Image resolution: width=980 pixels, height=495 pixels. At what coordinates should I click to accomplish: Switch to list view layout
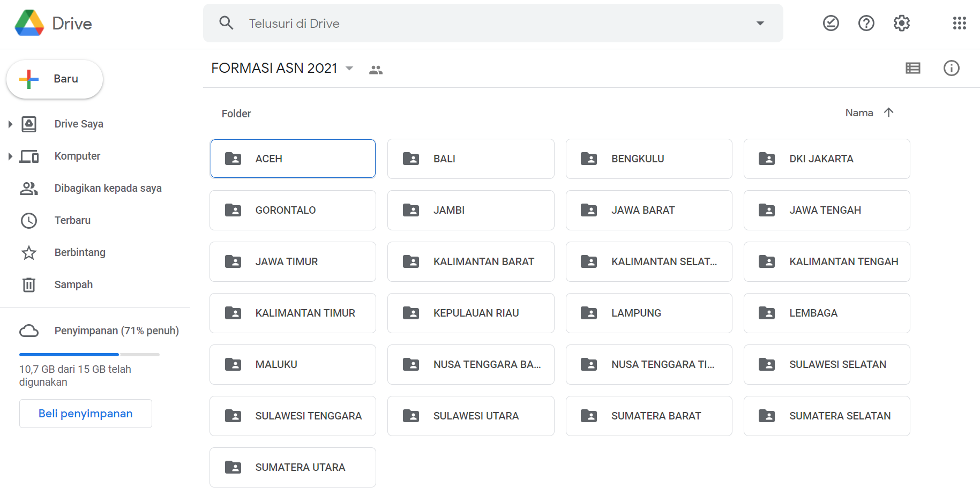pos(913,68)
